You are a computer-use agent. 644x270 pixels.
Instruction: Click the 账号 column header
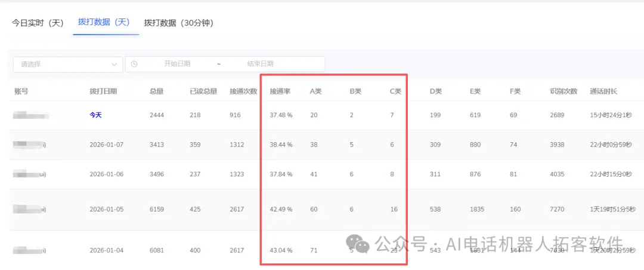click(x=21, y=91)
